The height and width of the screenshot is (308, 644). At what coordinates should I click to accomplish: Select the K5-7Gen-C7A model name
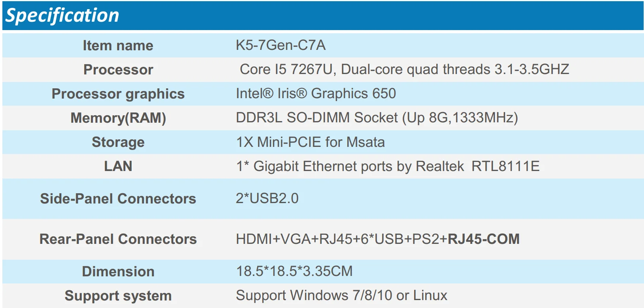(x=280, y=45)
